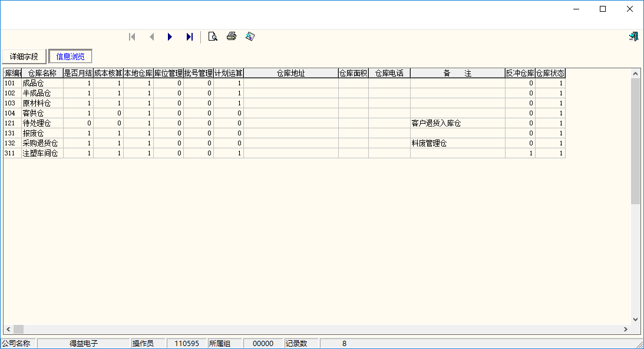Select the 注塑车间仓 row name cell
Image resolution: width=644 pixels, height=349 pixels.
point(40,154)
